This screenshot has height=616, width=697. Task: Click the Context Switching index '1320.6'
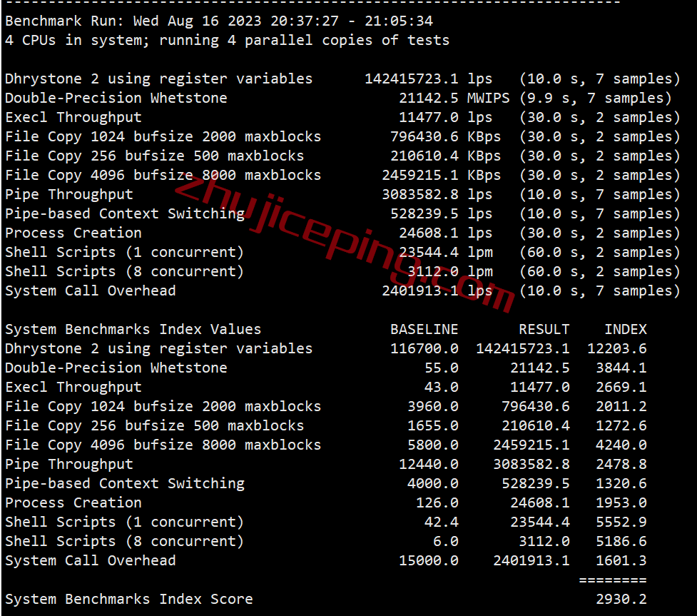point(621,483)
